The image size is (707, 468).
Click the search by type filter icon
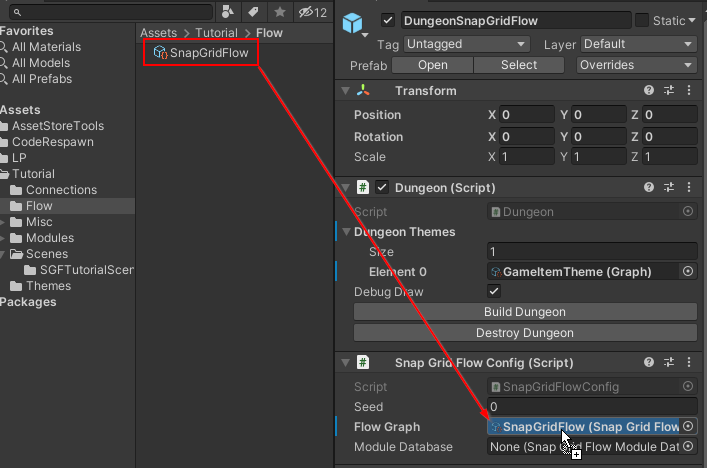point(228,12)
